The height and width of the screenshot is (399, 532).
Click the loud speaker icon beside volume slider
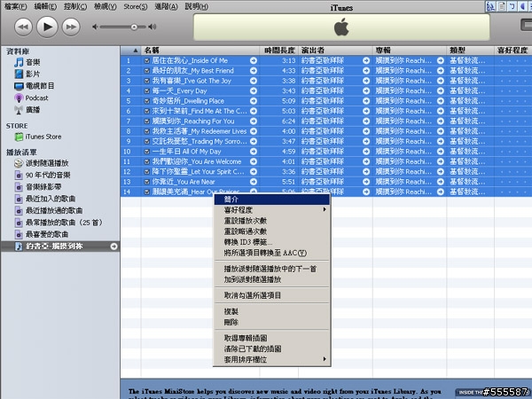point(152,27)
